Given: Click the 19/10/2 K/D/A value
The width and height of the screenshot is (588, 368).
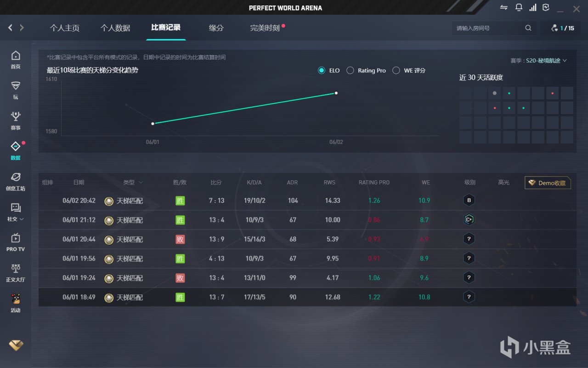Looking at the screenshot, I should (254, 201).
